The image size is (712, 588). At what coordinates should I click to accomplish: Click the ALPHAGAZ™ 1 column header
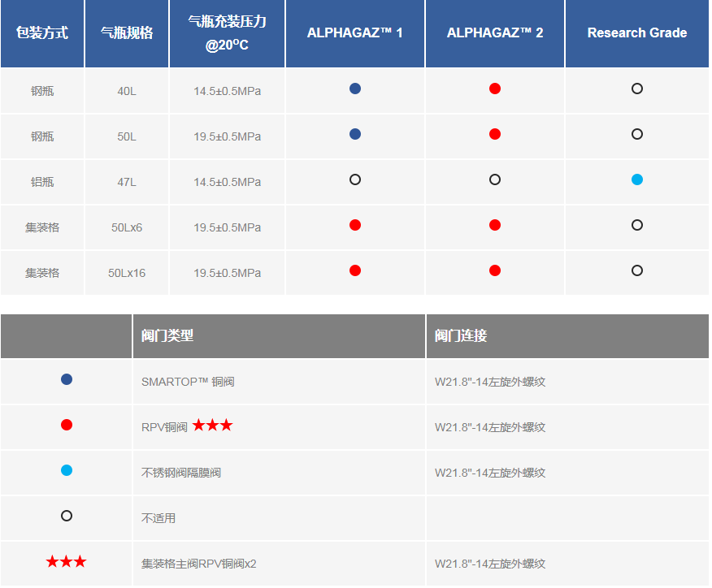pos(355,33)
